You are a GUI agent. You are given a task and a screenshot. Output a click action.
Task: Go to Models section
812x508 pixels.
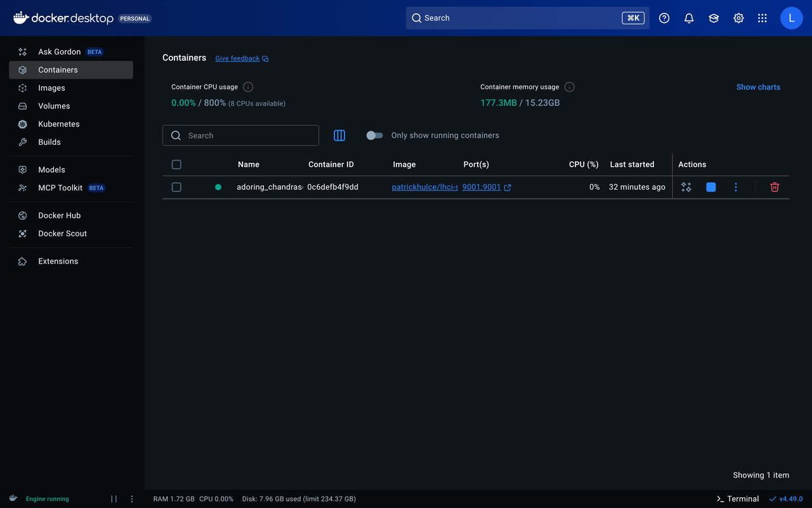coord(71,170)
